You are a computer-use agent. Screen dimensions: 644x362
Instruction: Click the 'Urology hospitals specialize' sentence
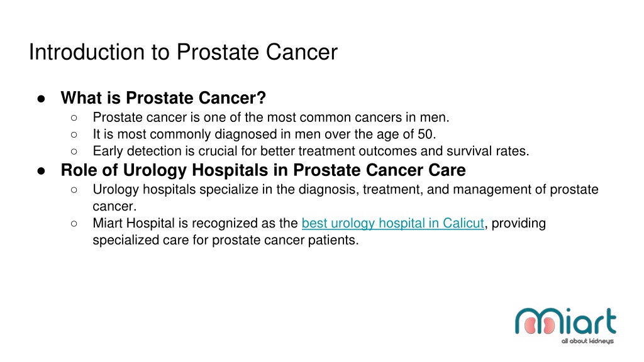pyautogui.click(x=345, y=197)
